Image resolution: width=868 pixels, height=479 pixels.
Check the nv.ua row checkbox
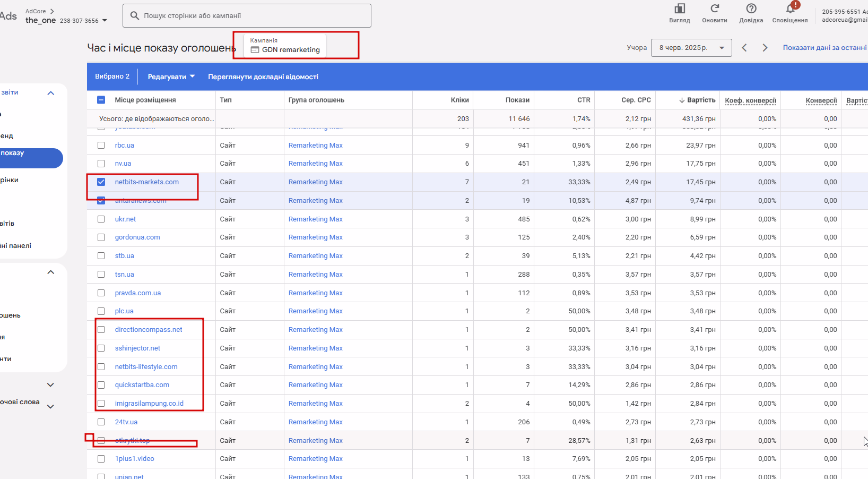pos(101,164)
